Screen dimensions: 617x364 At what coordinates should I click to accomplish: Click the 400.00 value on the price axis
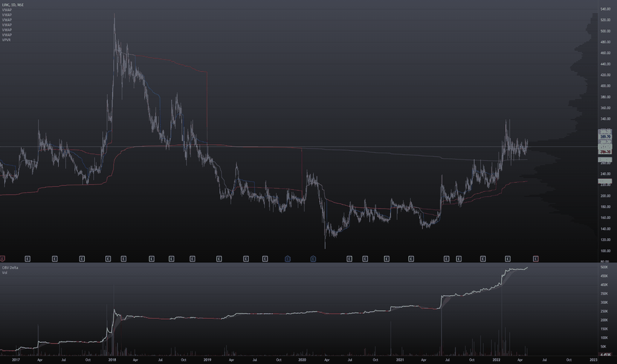(605, 86)
